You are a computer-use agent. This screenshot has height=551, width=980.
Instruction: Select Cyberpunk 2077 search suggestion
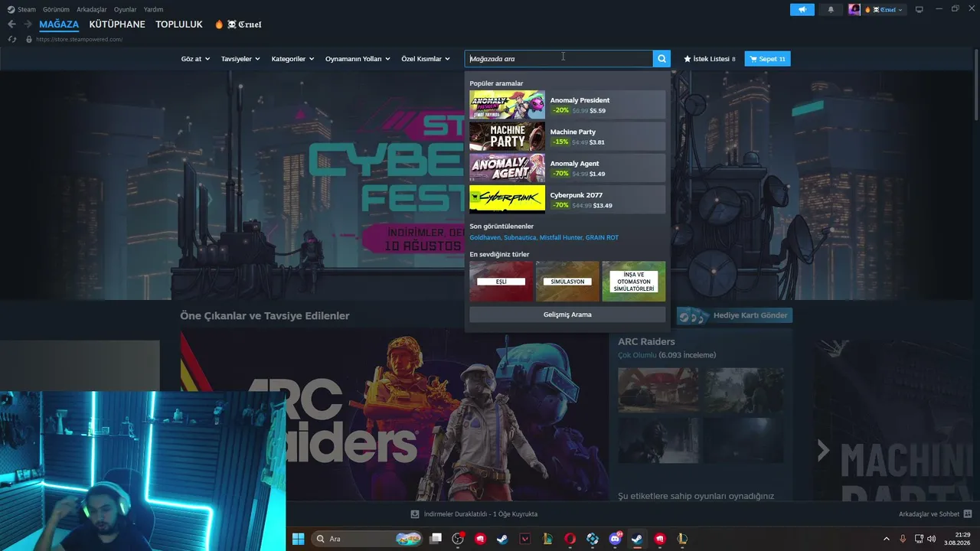pos(567,199)
